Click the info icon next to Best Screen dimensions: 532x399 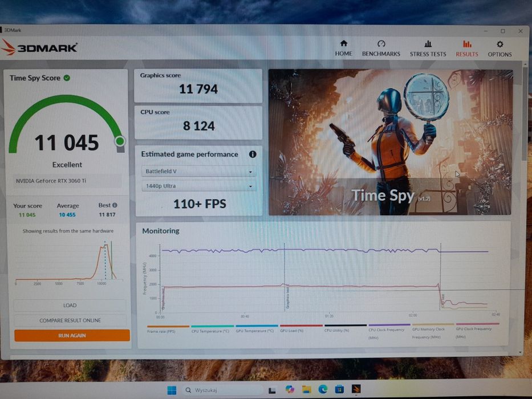115,205
